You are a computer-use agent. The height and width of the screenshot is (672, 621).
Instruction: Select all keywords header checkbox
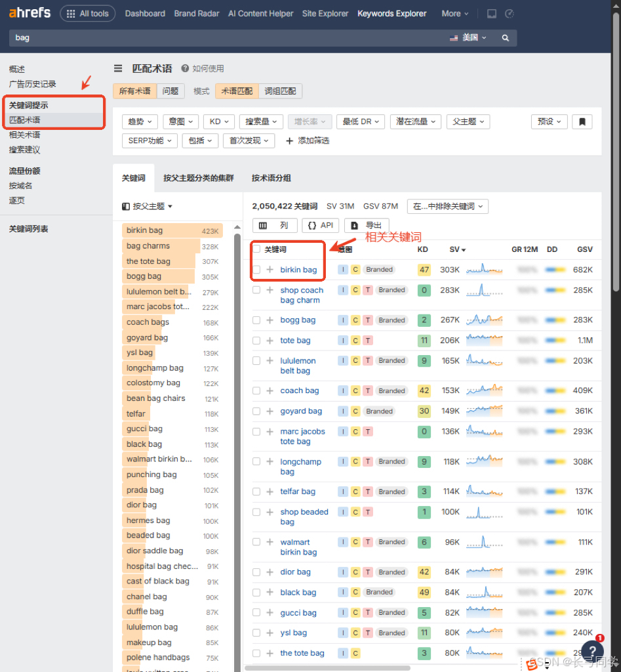tap(256, 249)
